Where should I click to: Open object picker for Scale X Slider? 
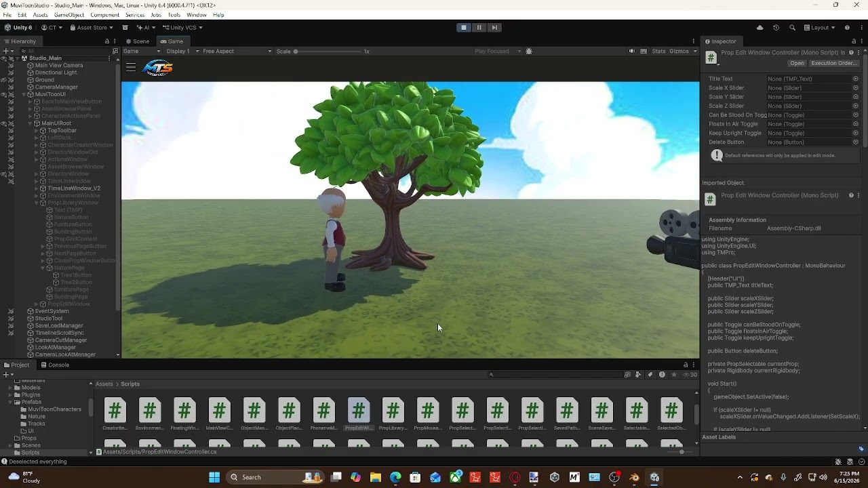coord(856,88)
